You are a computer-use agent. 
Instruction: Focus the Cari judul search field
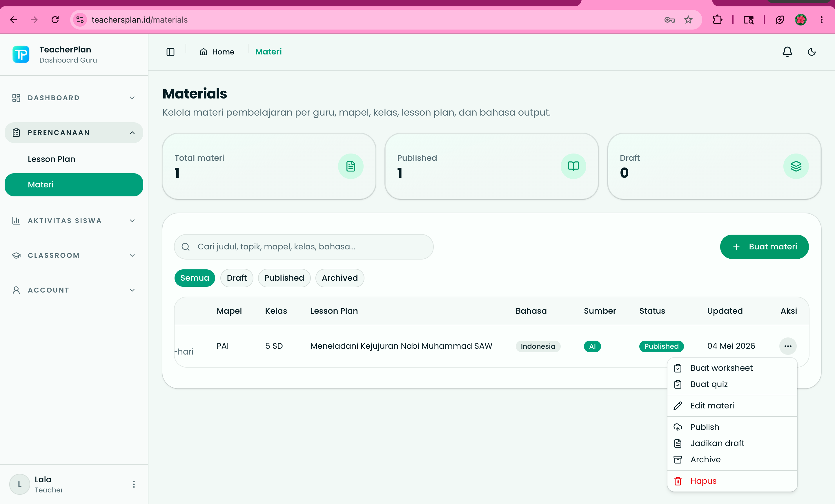point(304,247)
